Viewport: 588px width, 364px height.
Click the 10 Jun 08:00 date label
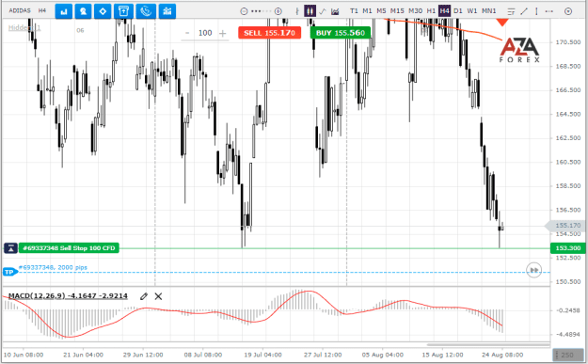pyautogui.click(x=24, y=355)
